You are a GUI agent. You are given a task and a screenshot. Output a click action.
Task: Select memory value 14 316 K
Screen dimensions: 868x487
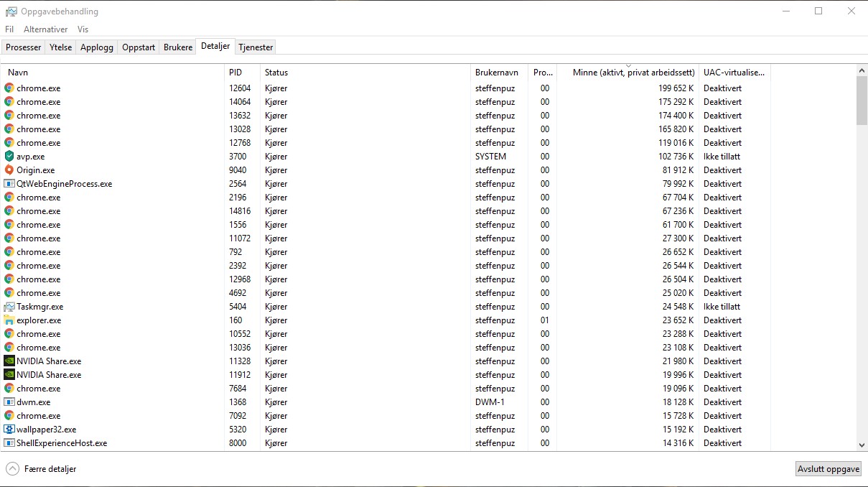(678, 443)
